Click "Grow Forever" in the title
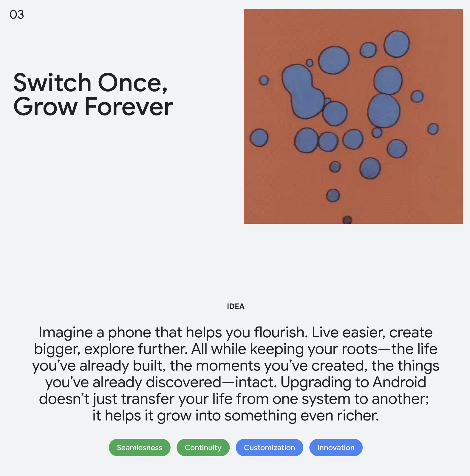The height and width of the screenshot is (476, 470). (93, 107)
